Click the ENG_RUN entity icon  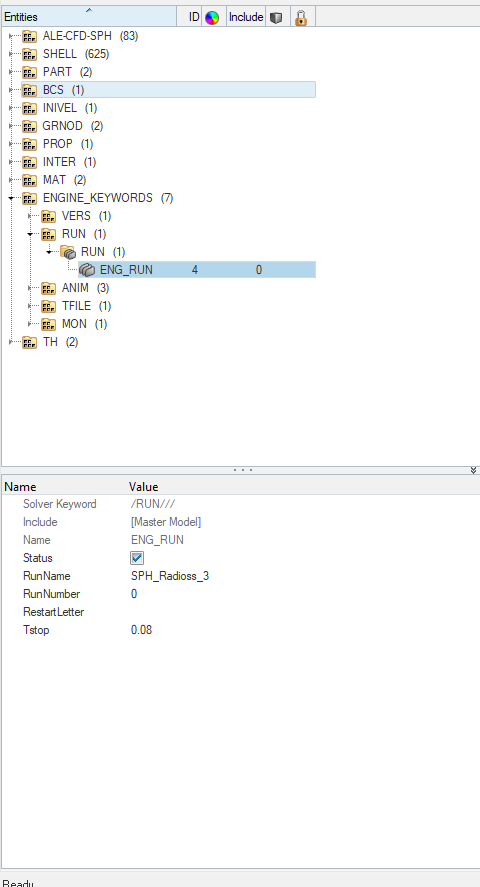(87, 270)
